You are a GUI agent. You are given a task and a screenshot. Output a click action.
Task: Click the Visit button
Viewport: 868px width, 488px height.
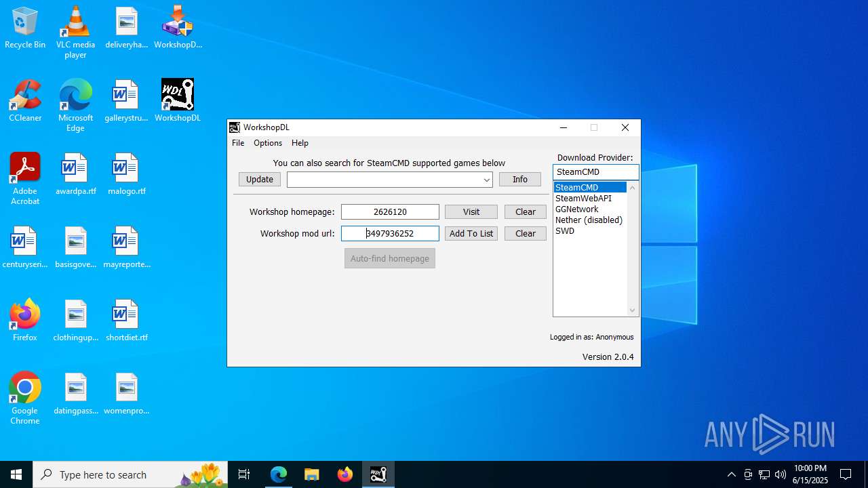click(471, 212)
